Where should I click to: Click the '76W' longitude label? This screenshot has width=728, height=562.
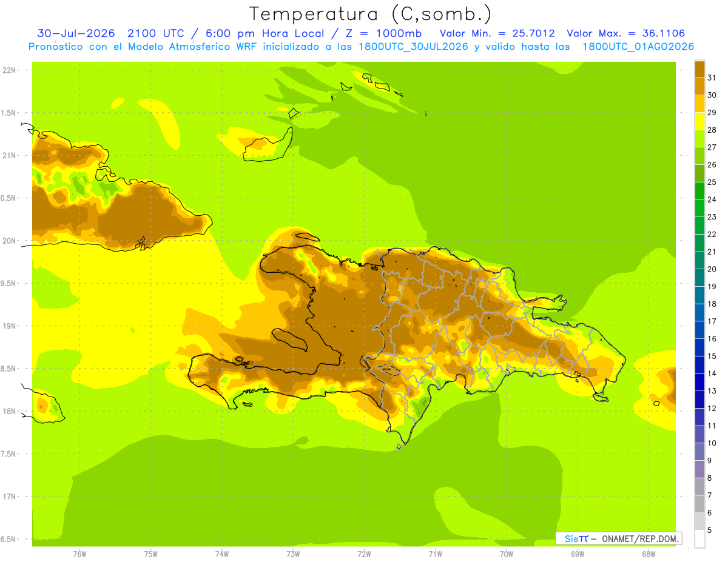[x=79, y=554]
